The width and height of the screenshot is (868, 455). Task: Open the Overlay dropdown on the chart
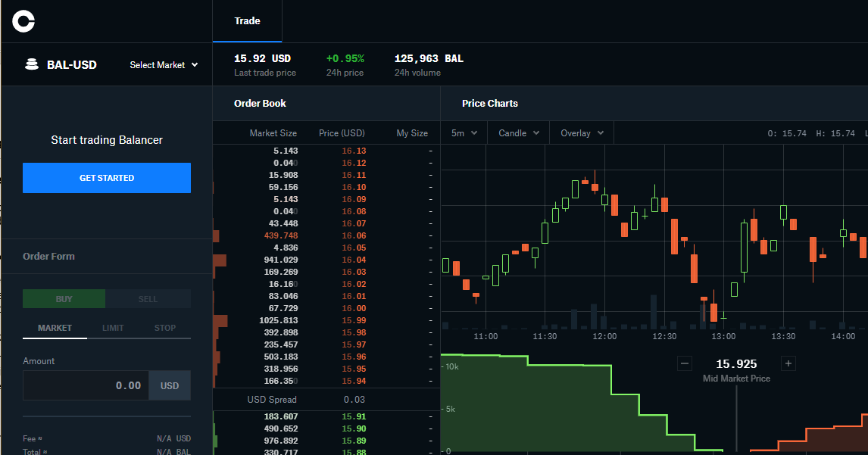580,132
